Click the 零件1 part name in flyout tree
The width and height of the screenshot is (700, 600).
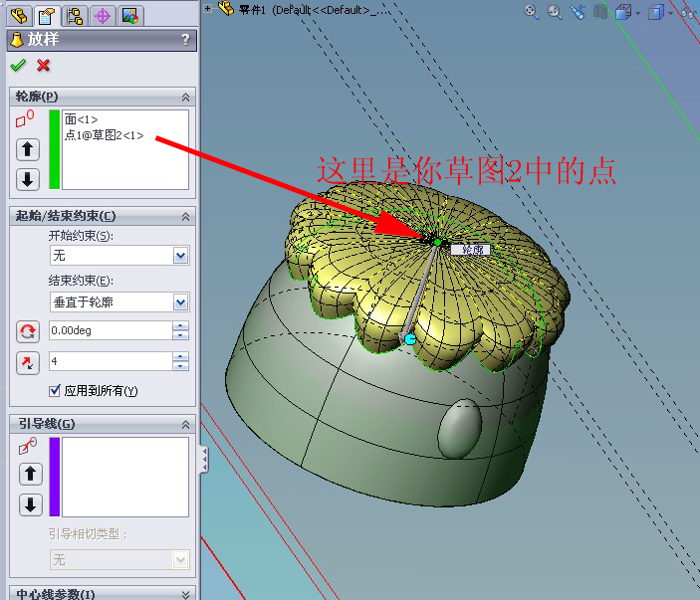(253, 10)
